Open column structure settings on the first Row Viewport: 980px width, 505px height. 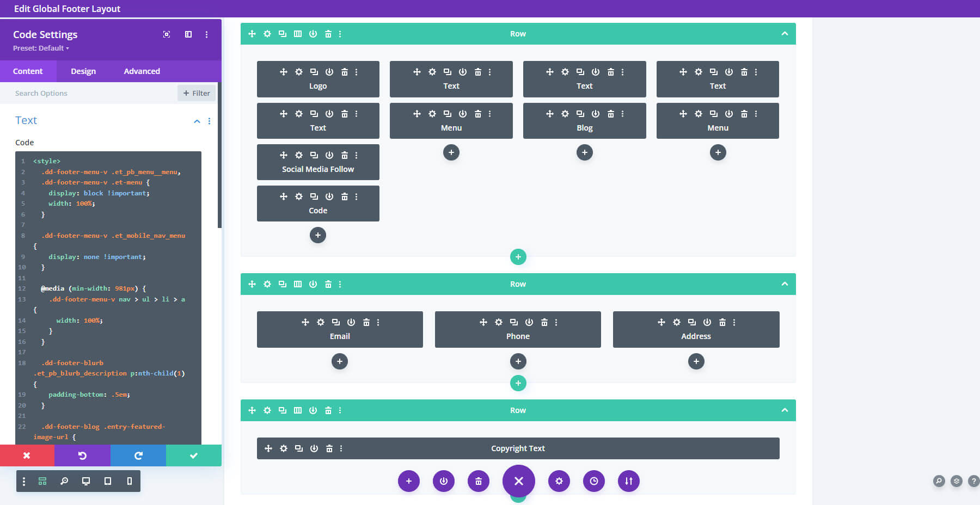[297, 33]
